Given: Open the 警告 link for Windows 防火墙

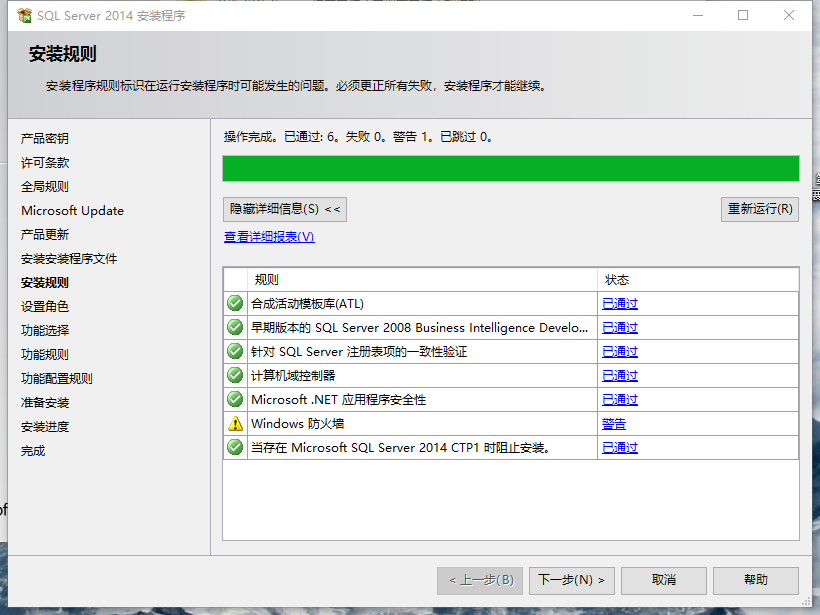Looking at the screenshot, I should pyautogui.click(x=614, y=424).
